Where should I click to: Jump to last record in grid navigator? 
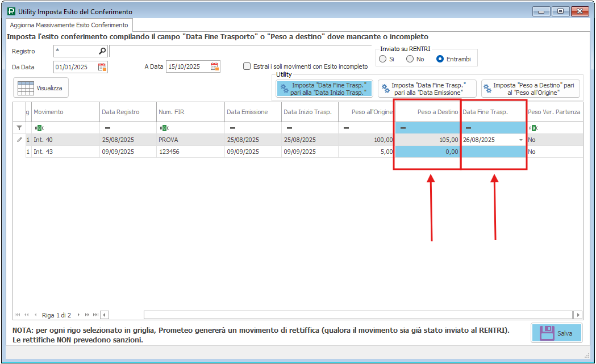point(95,315)
